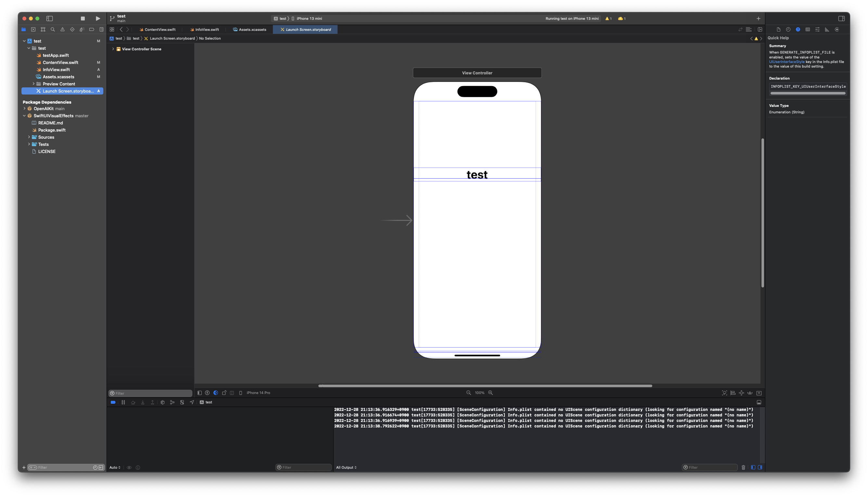Image resolution: width=868 pixels, height=496 pixels.
Task: Expand the View Controller Scene outline
Action: [x=113, y=49]
